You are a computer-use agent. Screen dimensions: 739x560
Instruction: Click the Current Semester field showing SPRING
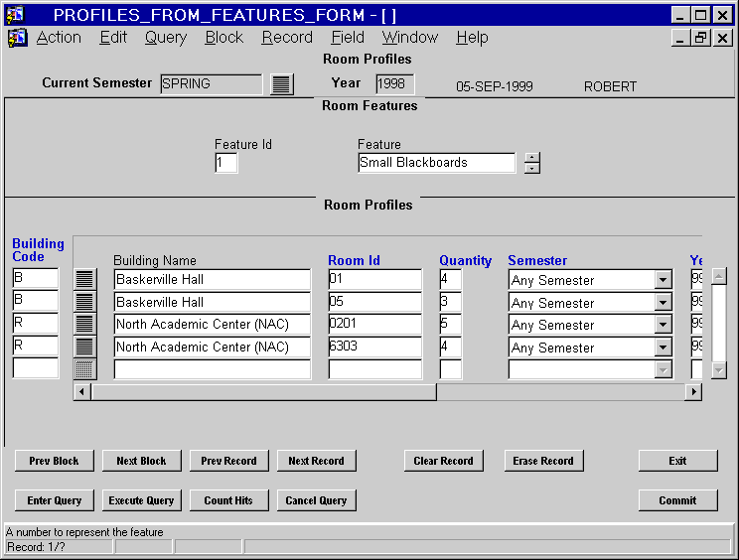point(212,84)
